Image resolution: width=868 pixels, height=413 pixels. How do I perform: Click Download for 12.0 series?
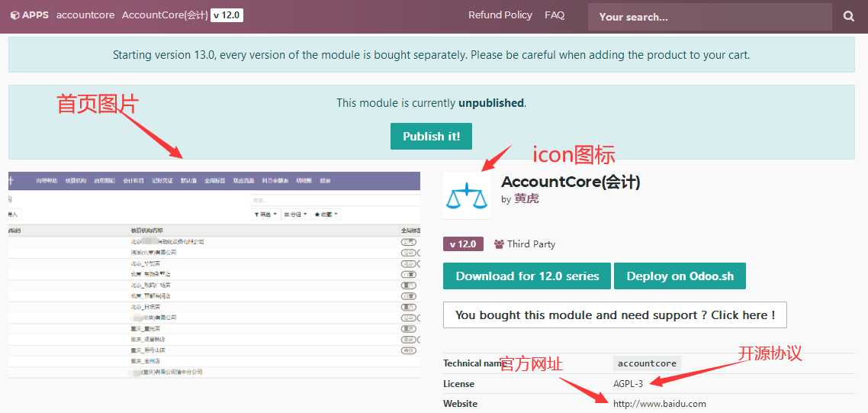(527, 276)
